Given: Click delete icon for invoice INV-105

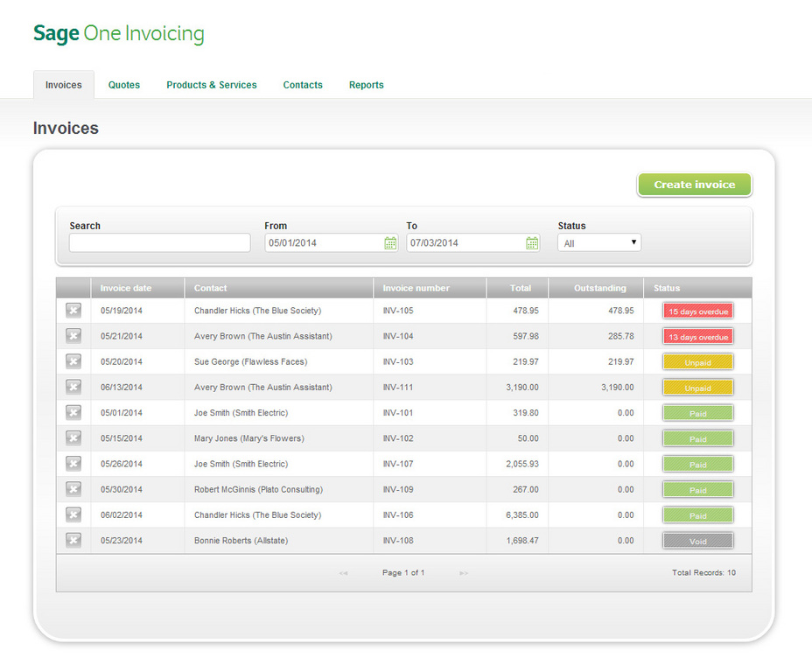Looking at the screenshot, I should tap(73, 310).
